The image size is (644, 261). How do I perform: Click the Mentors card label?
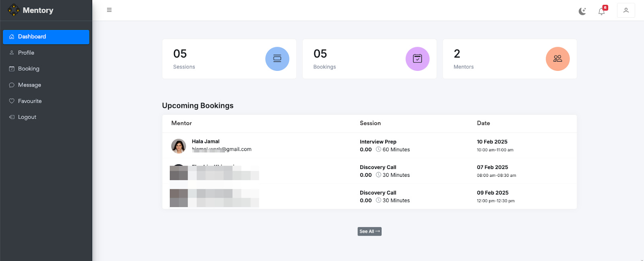tap(464, 67)
